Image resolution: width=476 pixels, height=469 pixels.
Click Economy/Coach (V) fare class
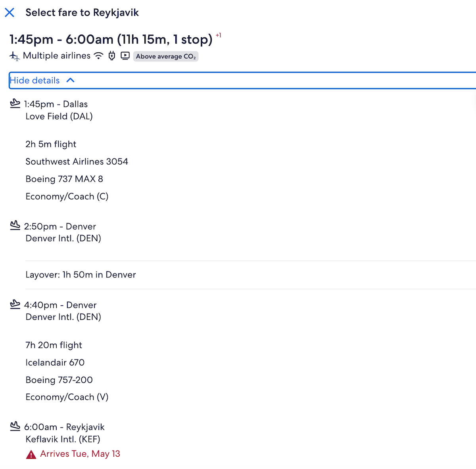(67, 397)
